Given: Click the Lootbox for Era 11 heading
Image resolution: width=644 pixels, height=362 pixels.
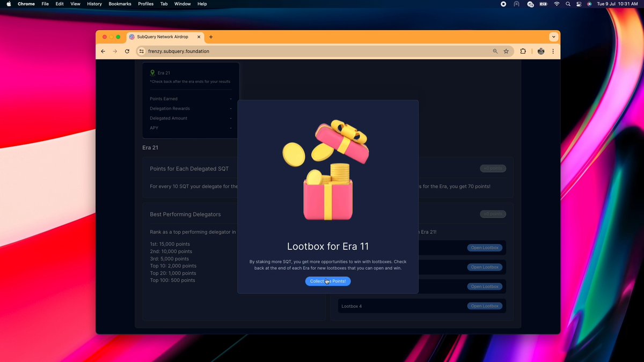Looking at the screenshot, I should [328, 247].
